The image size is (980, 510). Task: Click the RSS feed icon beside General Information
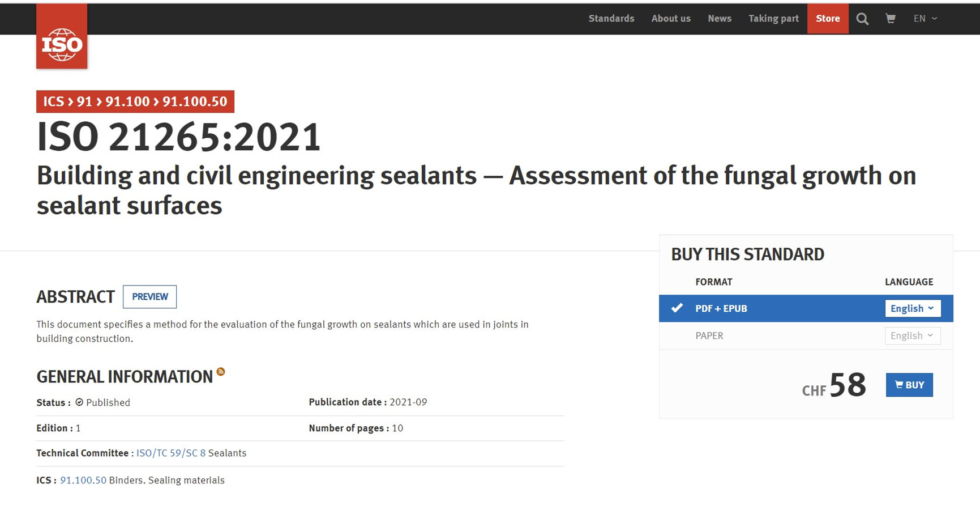(x=221, y=372)
